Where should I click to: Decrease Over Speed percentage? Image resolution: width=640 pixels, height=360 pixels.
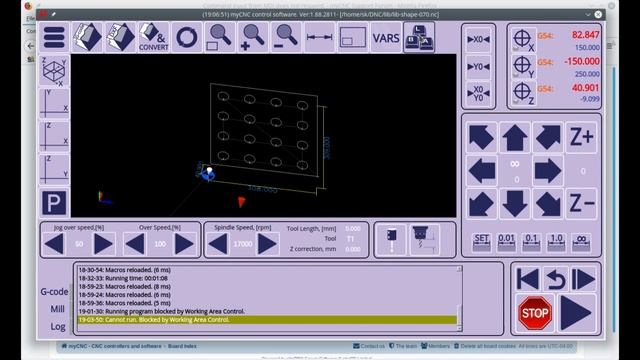pos(135,244)
